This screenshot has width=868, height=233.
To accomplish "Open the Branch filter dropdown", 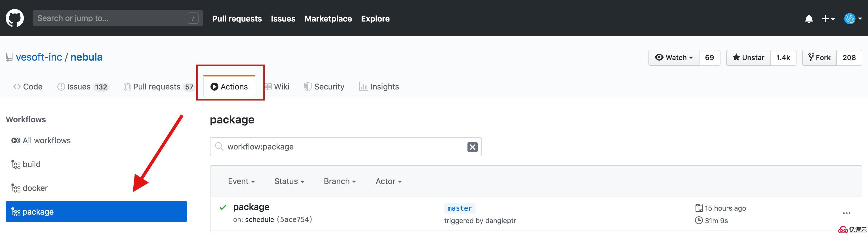I will [x=340, y=181].
